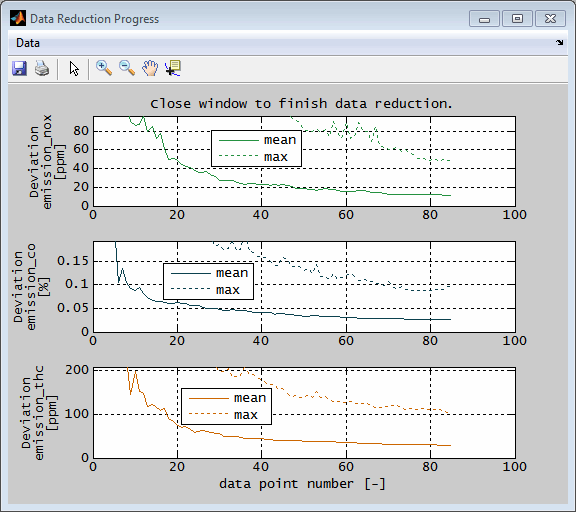Click the nox plot legend box
The height and width of the screenshot is (512, 576).
click(x=256, y=148)
